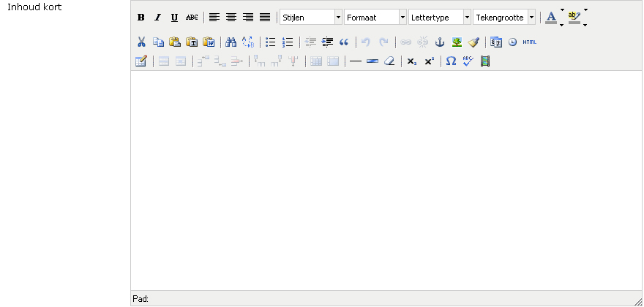Toggle underline formatting

[x=175, y=18]
